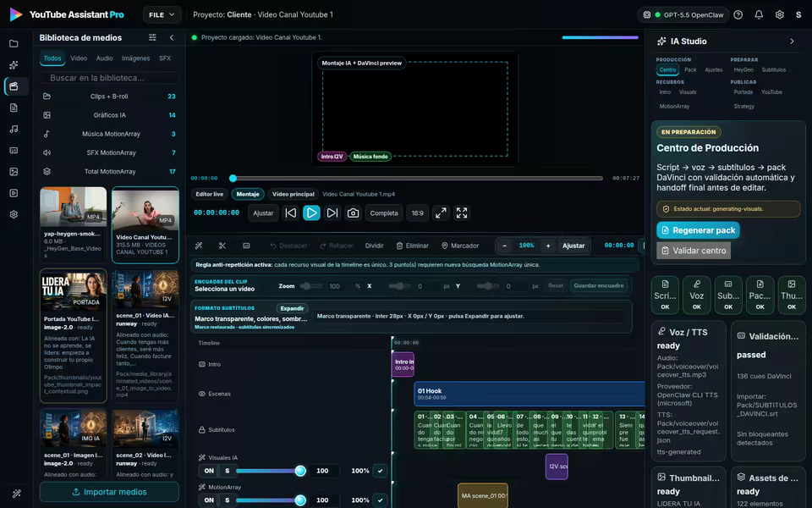812x508 pixels.
Task: Expand the IA Studio panel chevron
Action: click(x=792, y=41)
